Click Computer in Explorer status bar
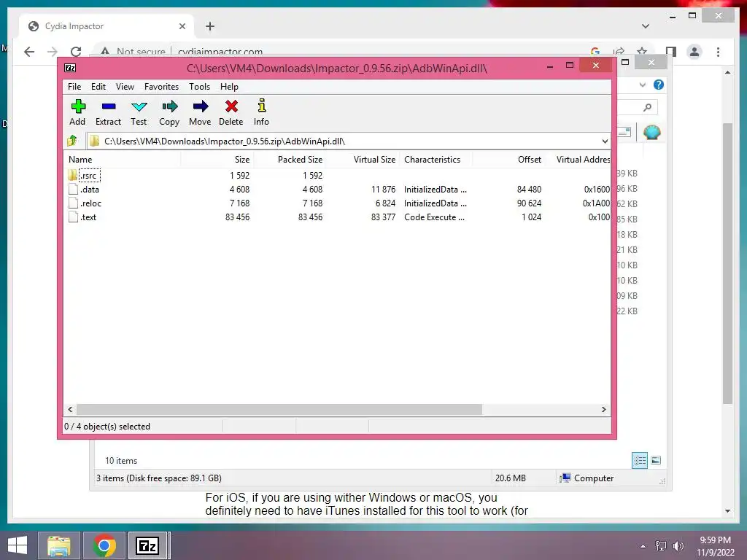 [x=587, y=478]
